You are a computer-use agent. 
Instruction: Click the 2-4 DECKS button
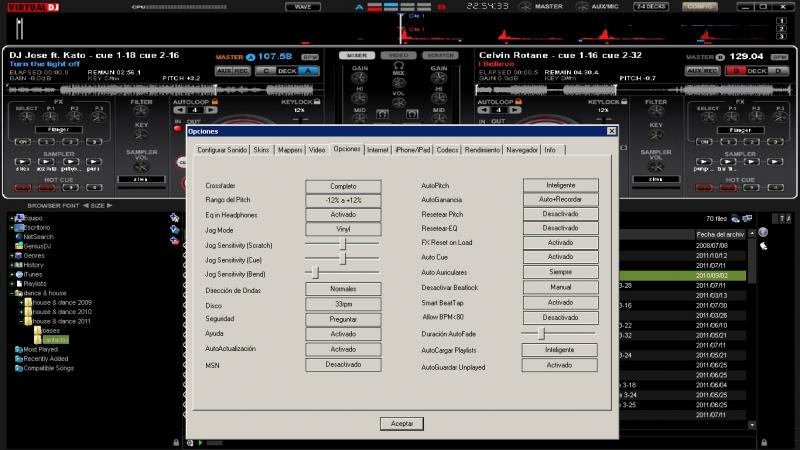click(651, 6)
